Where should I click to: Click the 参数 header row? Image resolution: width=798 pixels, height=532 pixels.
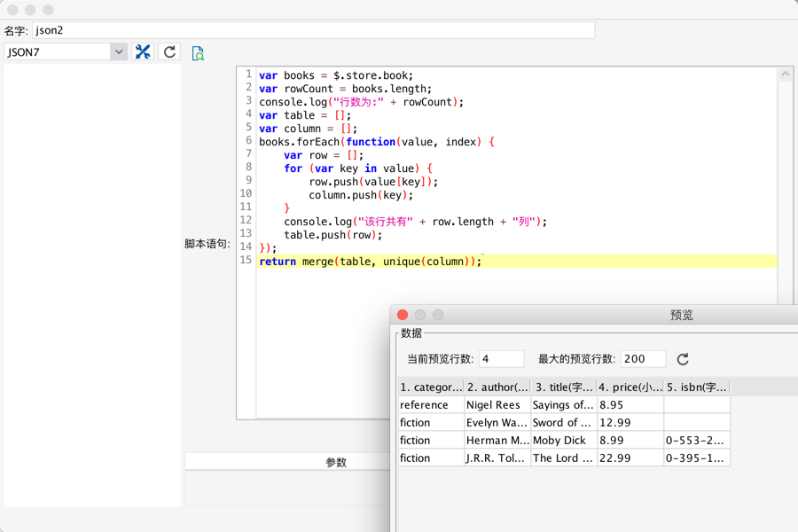tap(287, 462)
